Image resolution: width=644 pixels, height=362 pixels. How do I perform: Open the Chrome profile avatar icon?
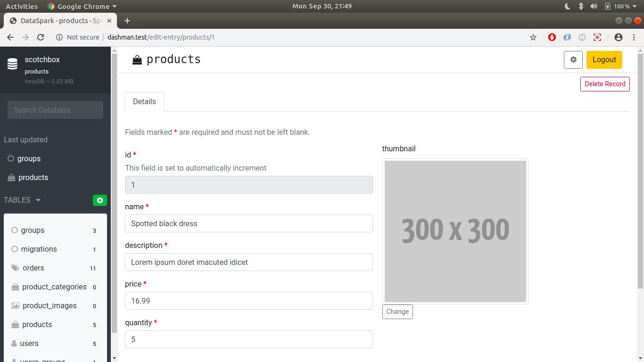click(619, 37)
